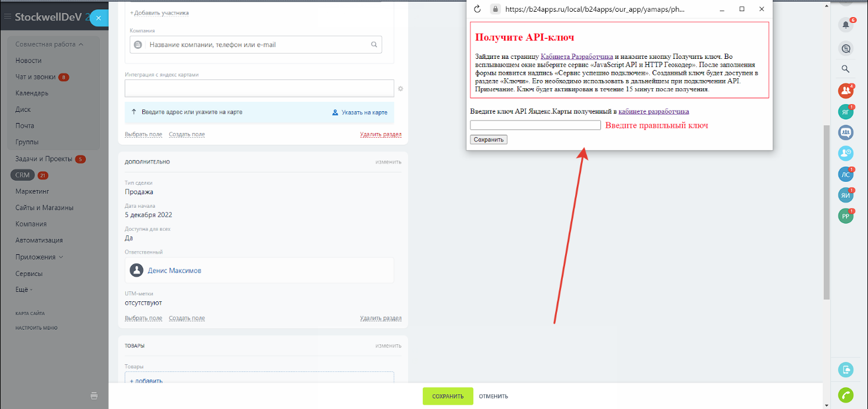The width and height of the screenshot is (868, 409).
Task: Open Компания in left menu
Action: click(x=31, y=224)
